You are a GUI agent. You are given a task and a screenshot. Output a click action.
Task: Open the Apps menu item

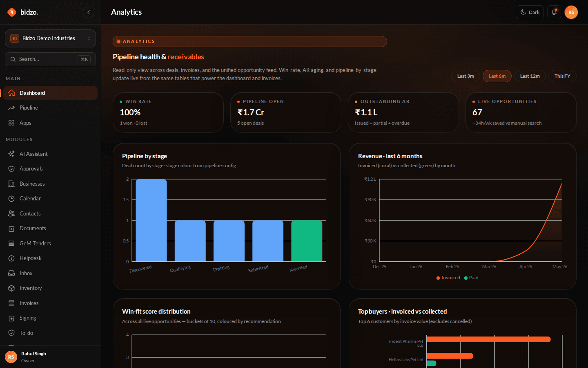[x=50, y=123]
